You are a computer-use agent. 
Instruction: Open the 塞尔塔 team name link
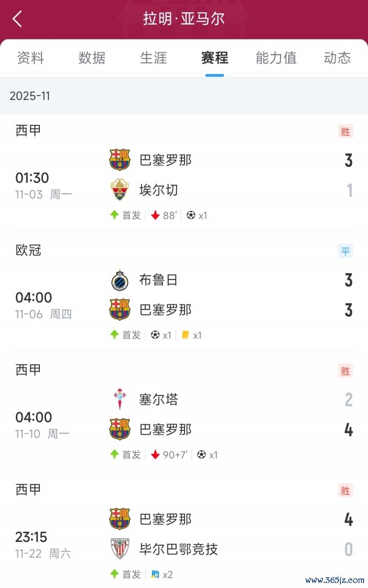[x=158, y=399]
